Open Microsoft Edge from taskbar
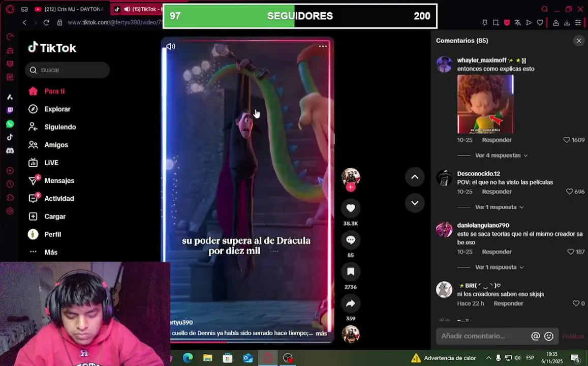 click(x=188, y=358)
